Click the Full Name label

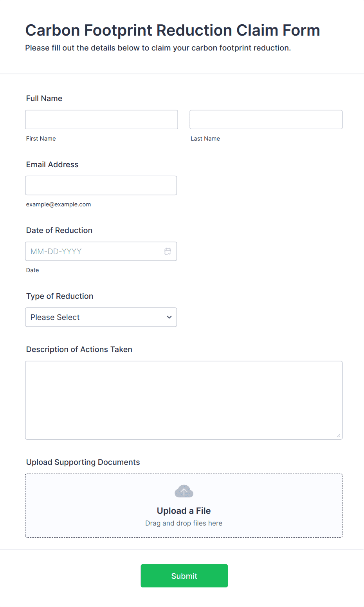click(x=44, y=98)
